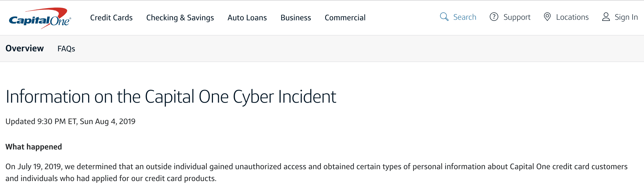Click the Cyber Incident page heading
The image size is (644, 194).
(171, 97)
